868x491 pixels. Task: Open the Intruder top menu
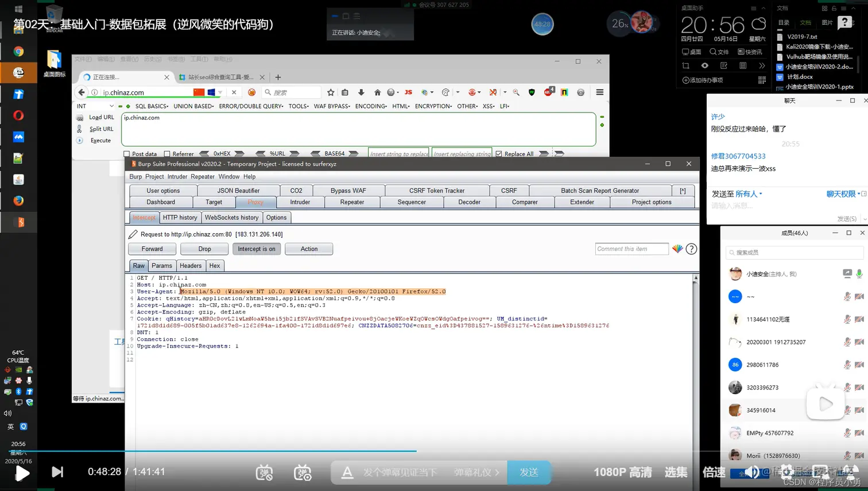coord(177,177)
